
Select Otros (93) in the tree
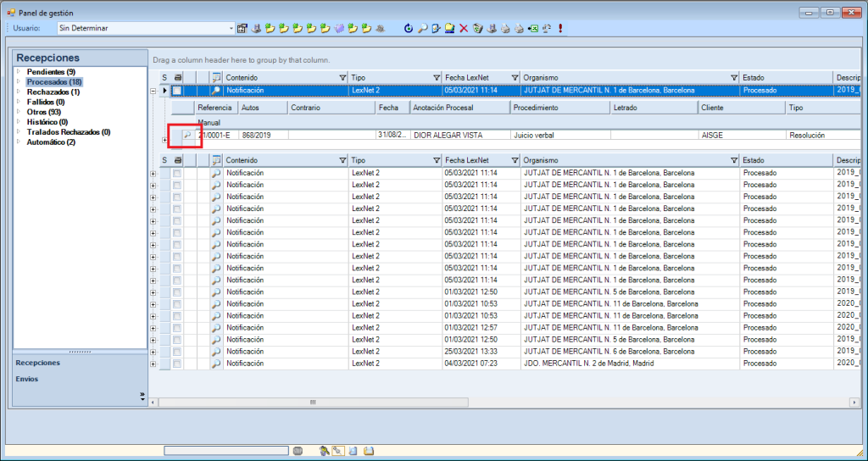click(x=43, y=112)
